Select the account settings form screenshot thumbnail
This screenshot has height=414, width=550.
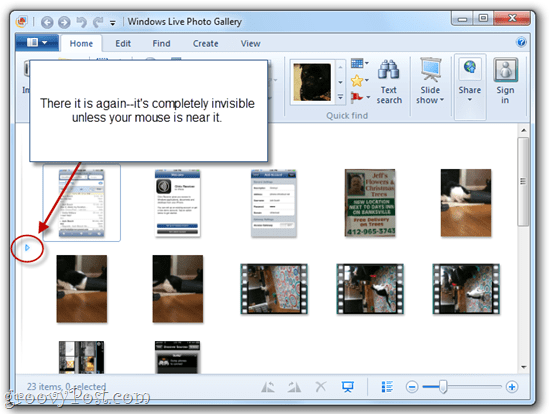coord(274,203)
